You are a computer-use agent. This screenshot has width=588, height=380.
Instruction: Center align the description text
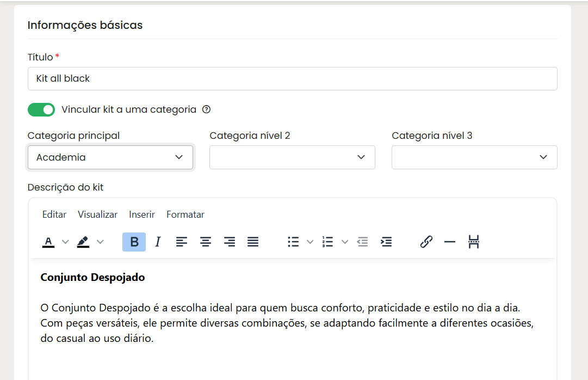tap(205, 242)
